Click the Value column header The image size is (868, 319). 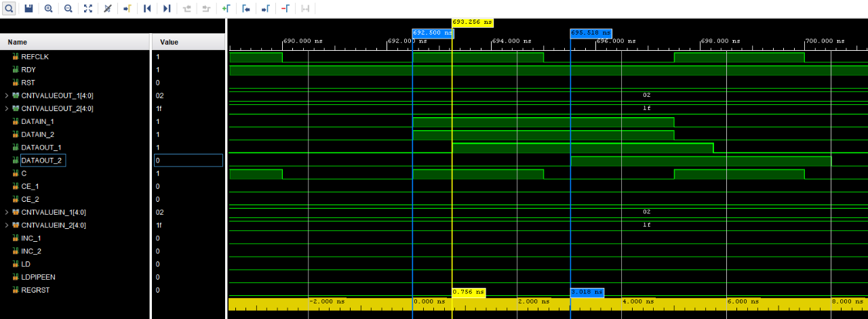point(189,42)
